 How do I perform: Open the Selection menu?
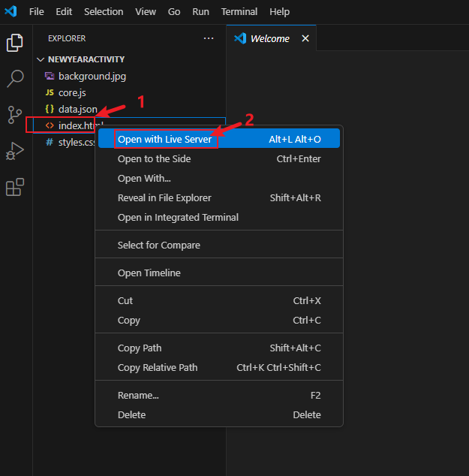tap(104, 11)
